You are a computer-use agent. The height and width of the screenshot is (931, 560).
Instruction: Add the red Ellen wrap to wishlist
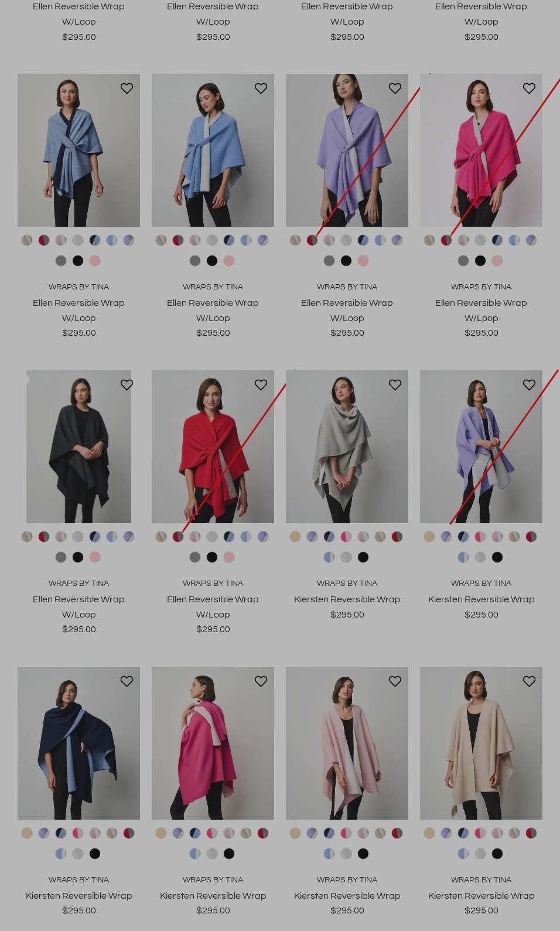point(261,385)
